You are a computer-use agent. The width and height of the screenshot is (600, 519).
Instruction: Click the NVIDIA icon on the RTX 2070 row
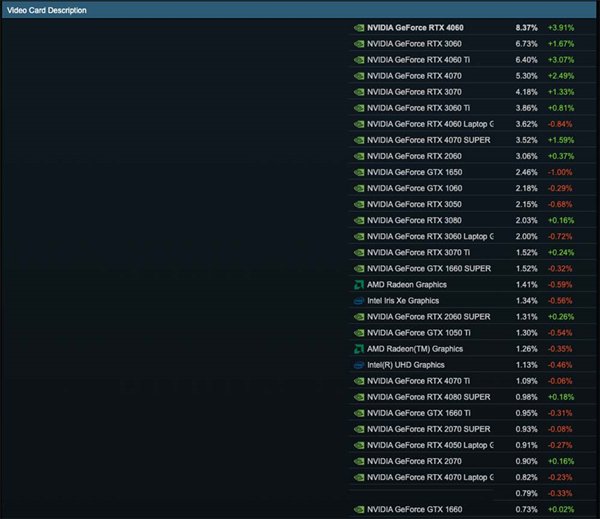pos(359,462)
